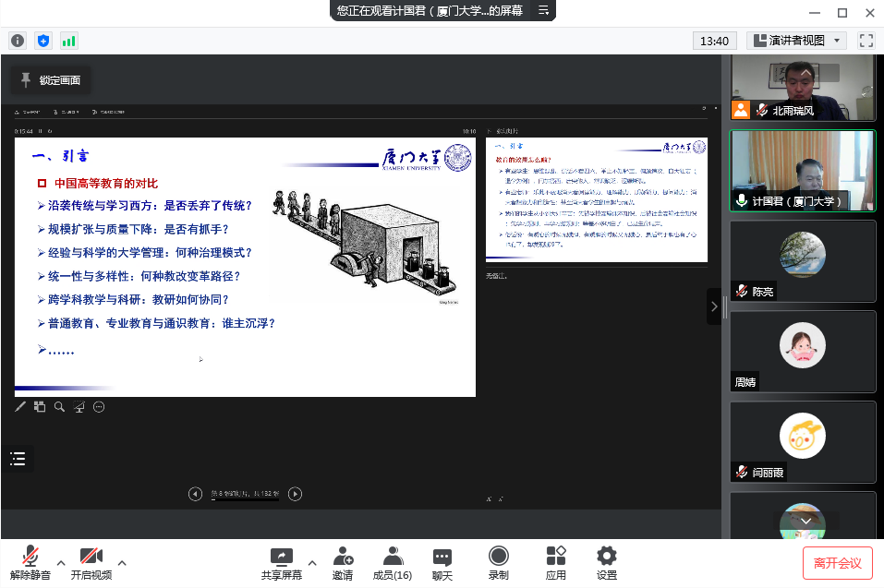This screenshot has height=588, width=884.
Task: Start recording with 录制 button
Action: click(499, 562)
